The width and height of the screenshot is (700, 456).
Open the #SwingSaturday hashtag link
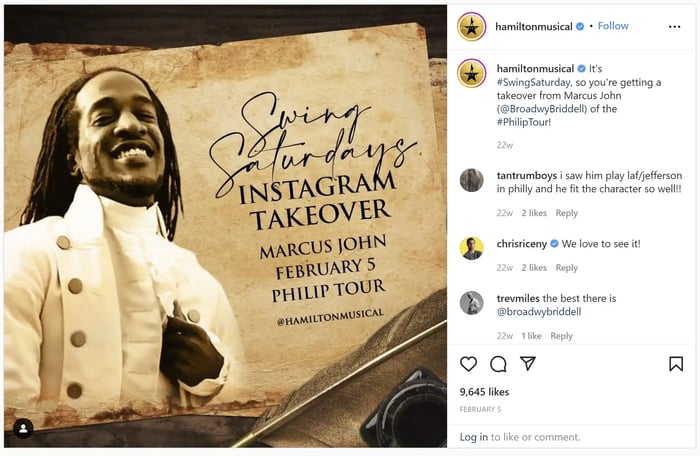[x=533, y=82]
